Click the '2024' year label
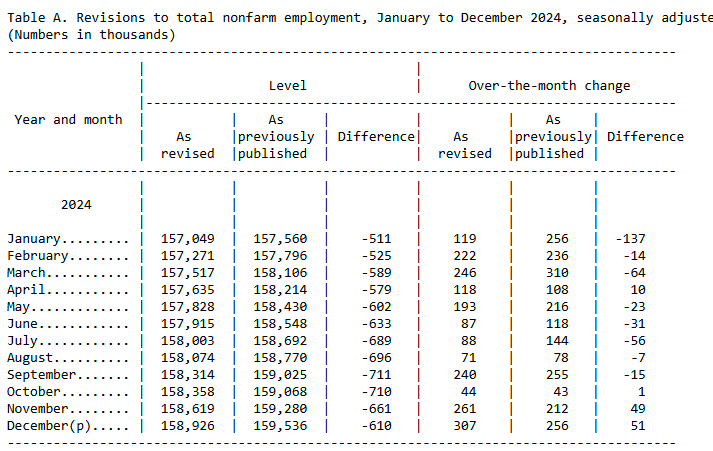Image resolution: width=713 pixels, height=451 pixels. tap(76, 204)
